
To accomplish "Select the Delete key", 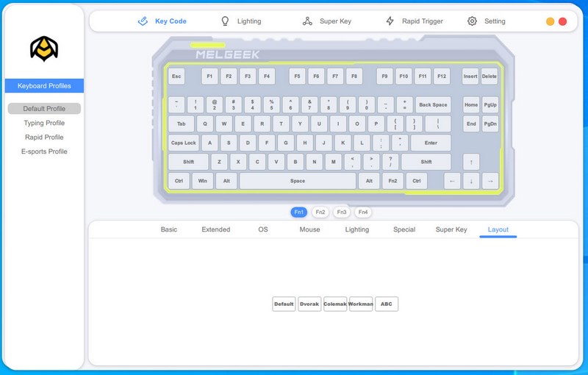I will pyautogui.click(x=490, y=76).
